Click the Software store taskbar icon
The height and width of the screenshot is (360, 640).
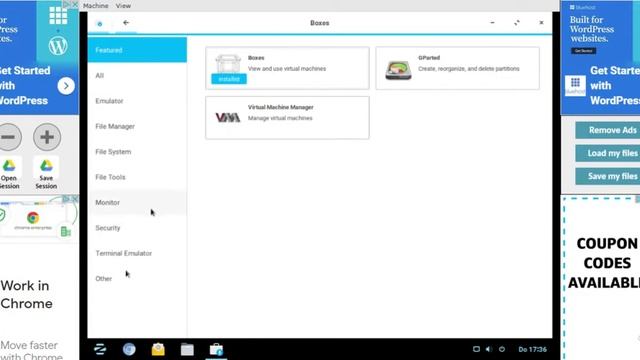pyautogui.click(x=216, y=350)
